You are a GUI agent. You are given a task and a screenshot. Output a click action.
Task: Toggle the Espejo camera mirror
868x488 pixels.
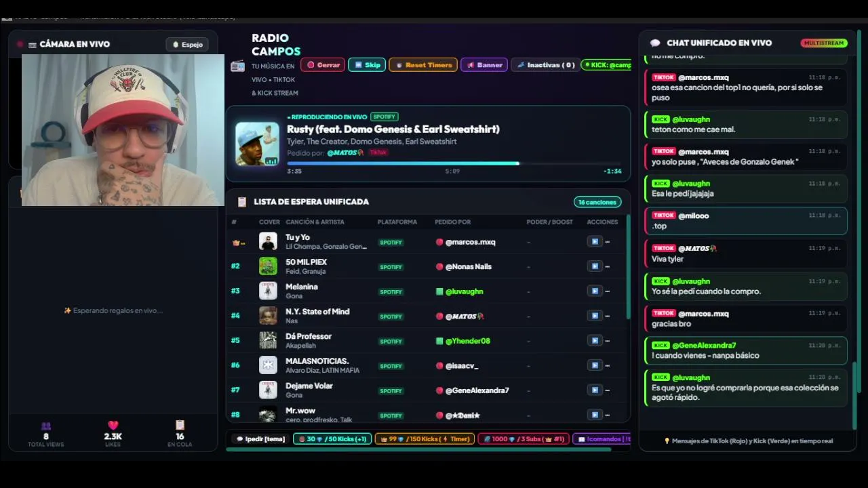(x=187, y=45)
